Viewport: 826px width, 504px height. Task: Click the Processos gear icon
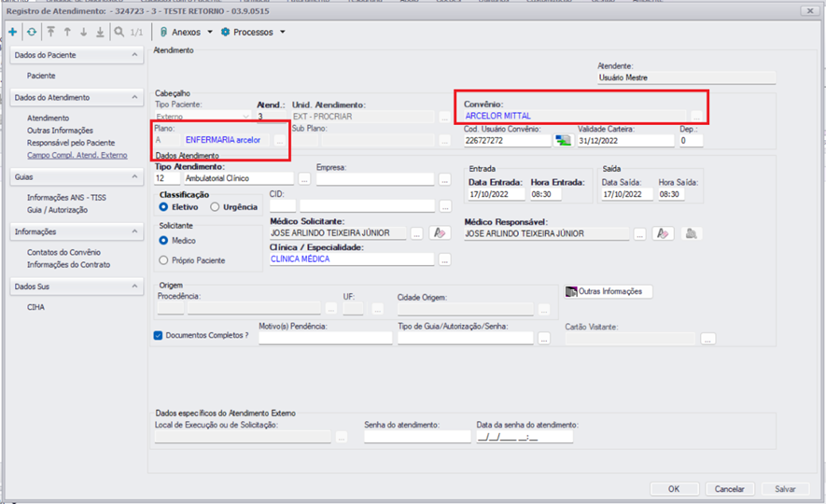pos(226,32)
